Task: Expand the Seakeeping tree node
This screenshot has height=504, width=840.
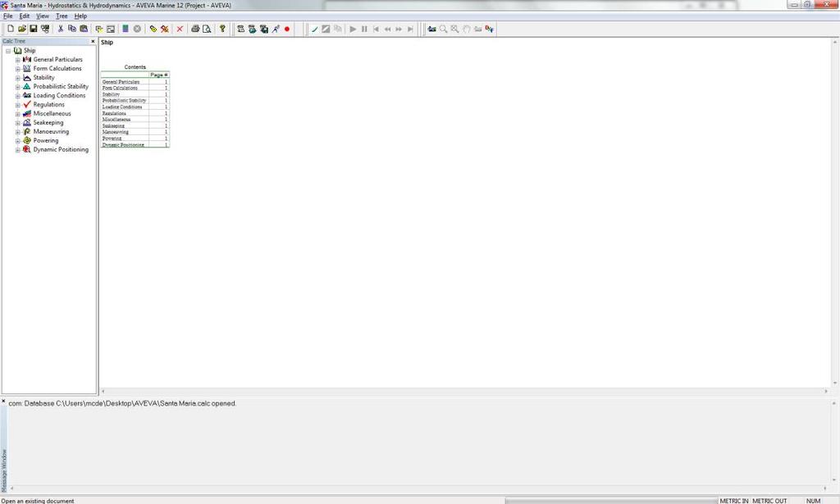Action: click(18, 123)
